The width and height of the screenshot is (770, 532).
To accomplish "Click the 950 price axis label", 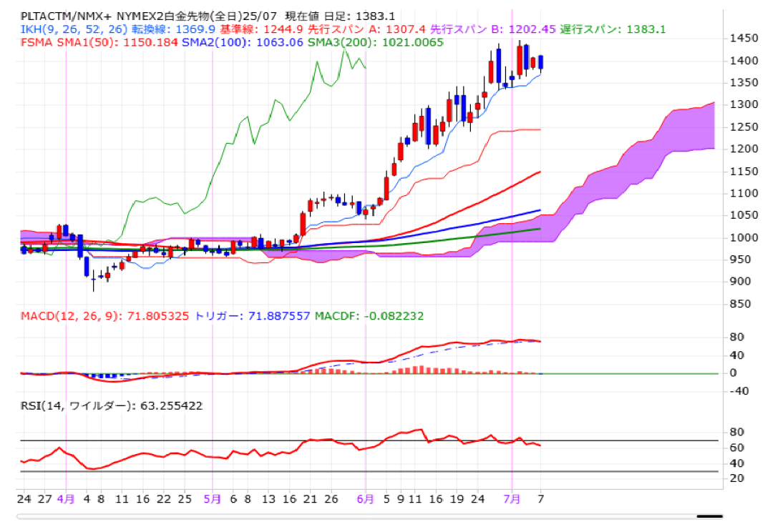I will 740,260.
